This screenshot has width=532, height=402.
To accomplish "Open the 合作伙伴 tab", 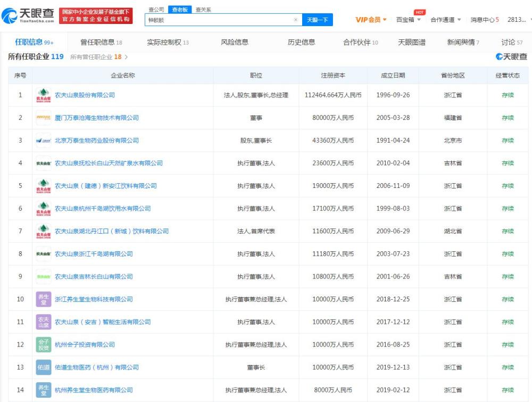I will click(360, 42).
